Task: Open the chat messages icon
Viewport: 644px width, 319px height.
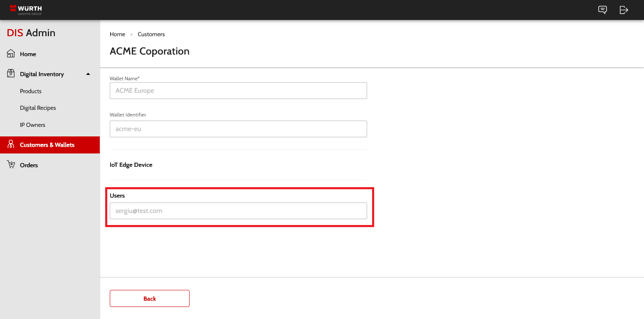Action: point(602,10)
